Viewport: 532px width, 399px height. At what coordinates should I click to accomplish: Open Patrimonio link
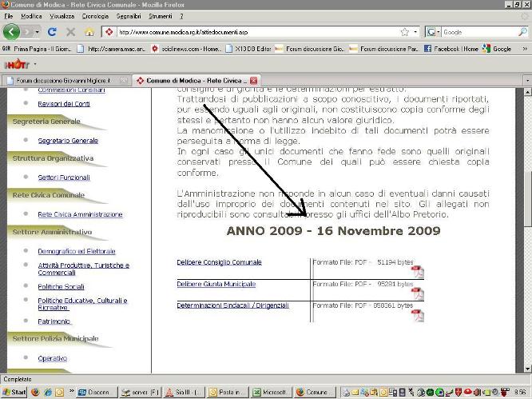tap(54, 321)
